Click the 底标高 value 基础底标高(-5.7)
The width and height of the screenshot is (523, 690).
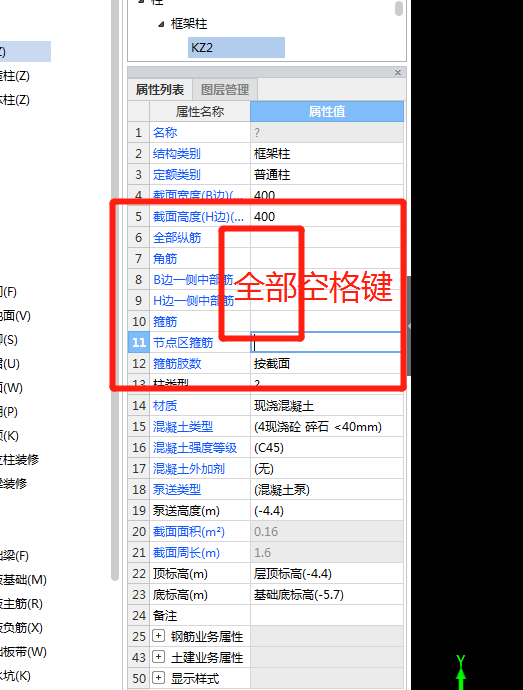(327, 595)
